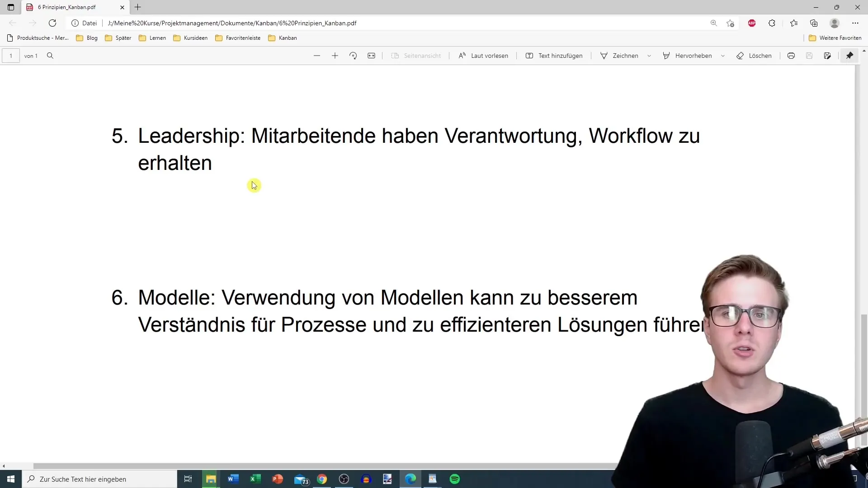Select the Löschen eraser tool
Viewport: 868px width, 488px height.
[755, 56]
